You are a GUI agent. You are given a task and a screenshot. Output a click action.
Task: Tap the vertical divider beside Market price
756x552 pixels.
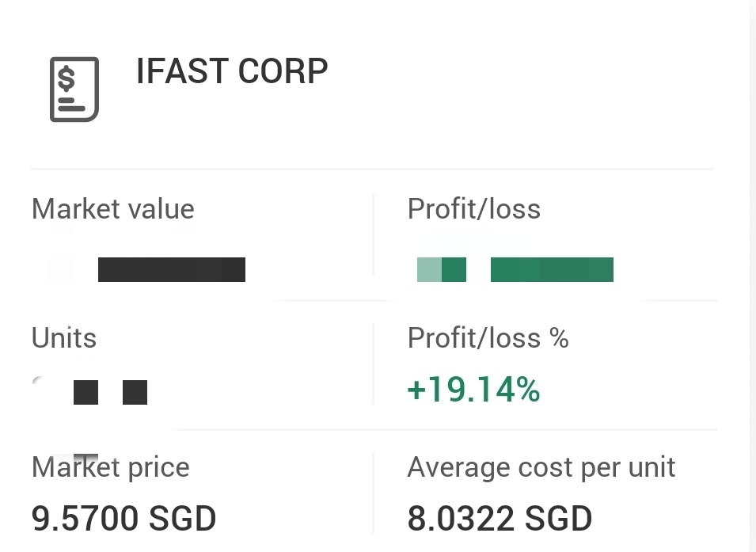pyautogui.click(x=373, y=493)
